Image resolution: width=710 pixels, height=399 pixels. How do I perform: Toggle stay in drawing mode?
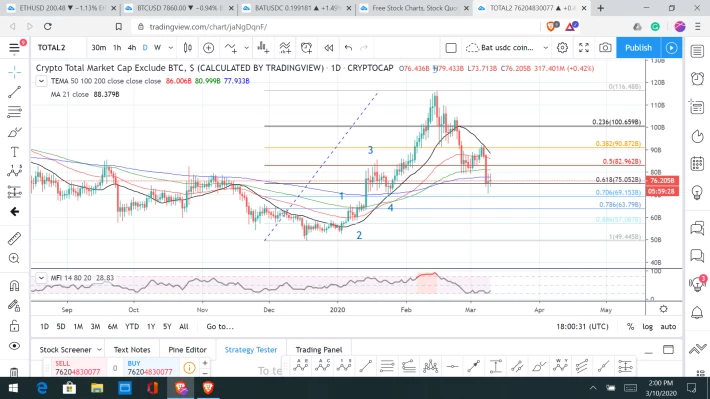tap(14, 306)
